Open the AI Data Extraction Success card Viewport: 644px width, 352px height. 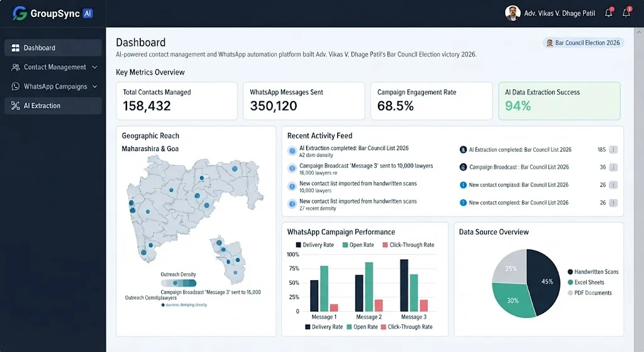(559, 101)
